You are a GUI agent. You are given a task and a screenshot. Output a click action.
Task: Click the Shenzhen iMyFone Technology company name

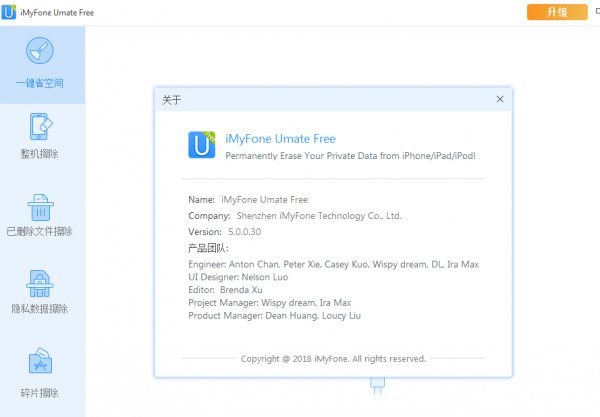318,215
